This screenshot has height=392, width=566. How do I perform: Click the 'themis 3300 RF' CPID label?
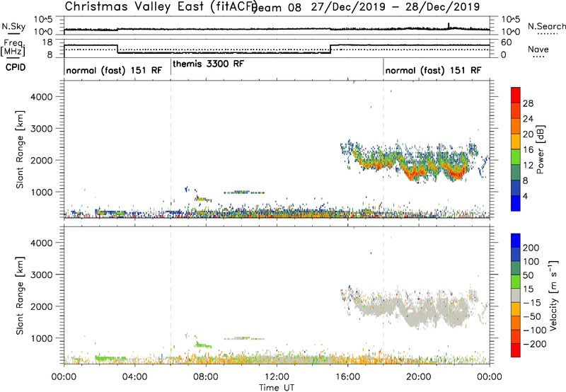[208, 64]
